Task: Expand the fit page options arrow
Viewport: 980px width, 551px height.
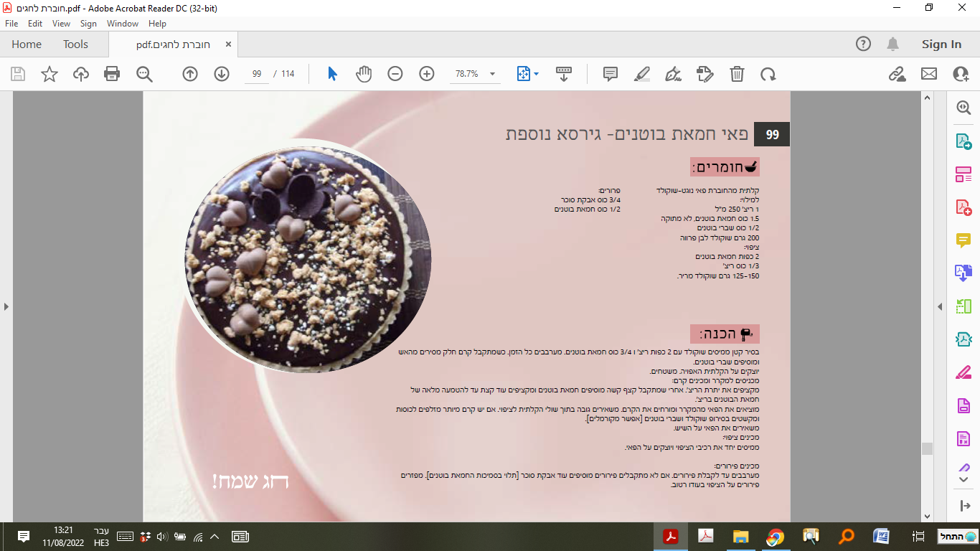Action: pyautogui.click(x=537, y=74)
